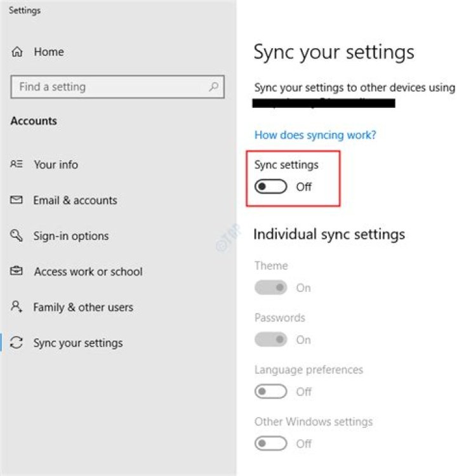Click the Access work or school briefcase icon

click(17, 270)
